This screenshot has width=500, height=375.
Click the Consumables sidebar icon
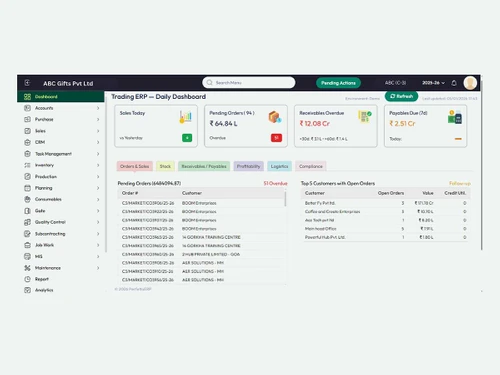coord(27,199)
